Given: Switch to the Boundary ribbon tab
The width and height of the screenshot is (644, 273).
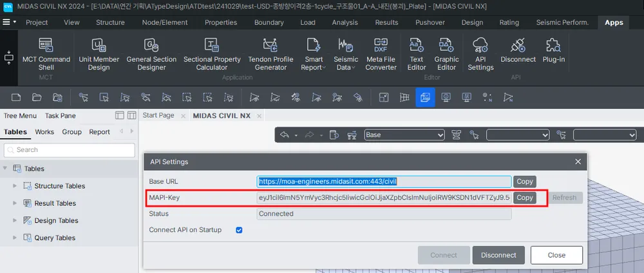Looking at the screenshot, I should tap(269, 23).
